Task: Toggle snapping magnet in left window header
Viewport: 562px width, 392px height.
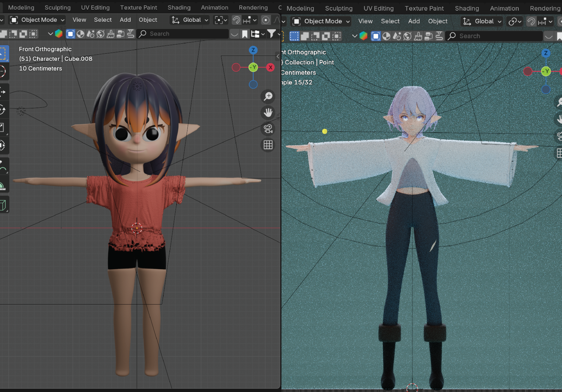Action: tap(236, 20)
